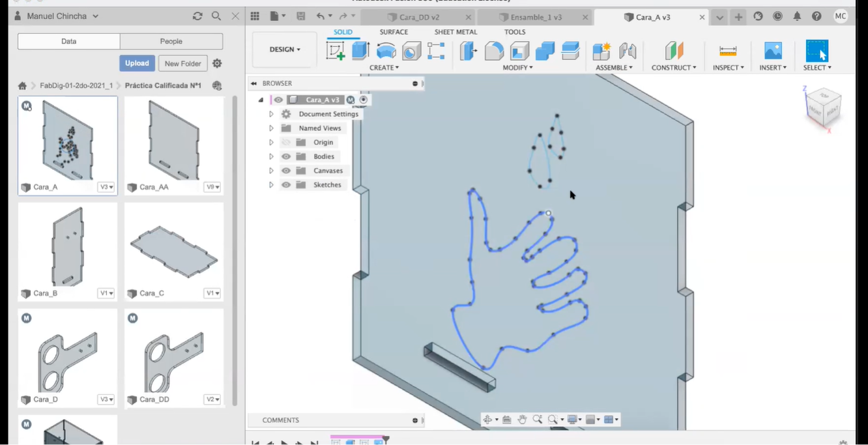The image size is (868, 445).
Task: Open the MODIFY dropdown menu
Action: [x=518, y=68]
